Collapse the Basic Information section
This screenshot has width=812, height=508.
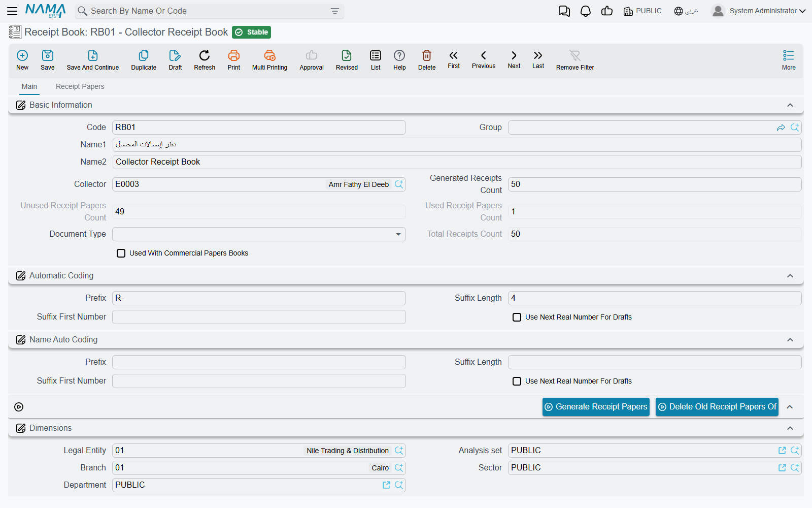[790, 105]
